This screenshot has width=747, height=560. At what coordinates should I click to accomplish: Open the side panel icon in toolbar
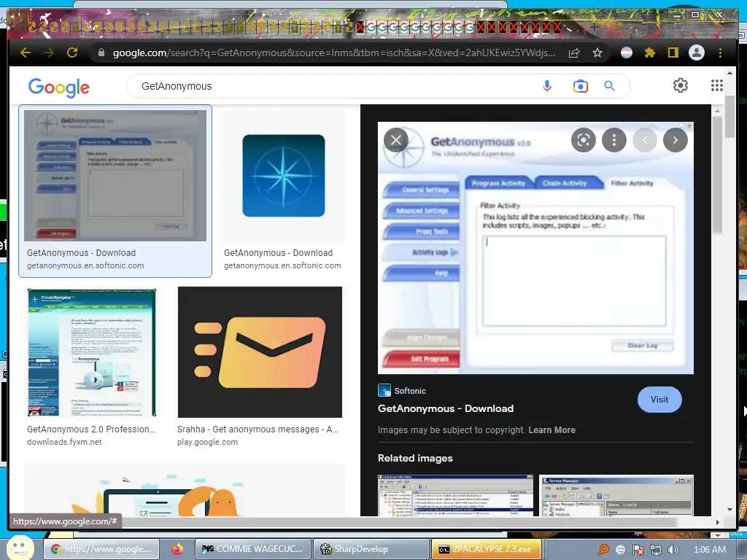(673, 52)
